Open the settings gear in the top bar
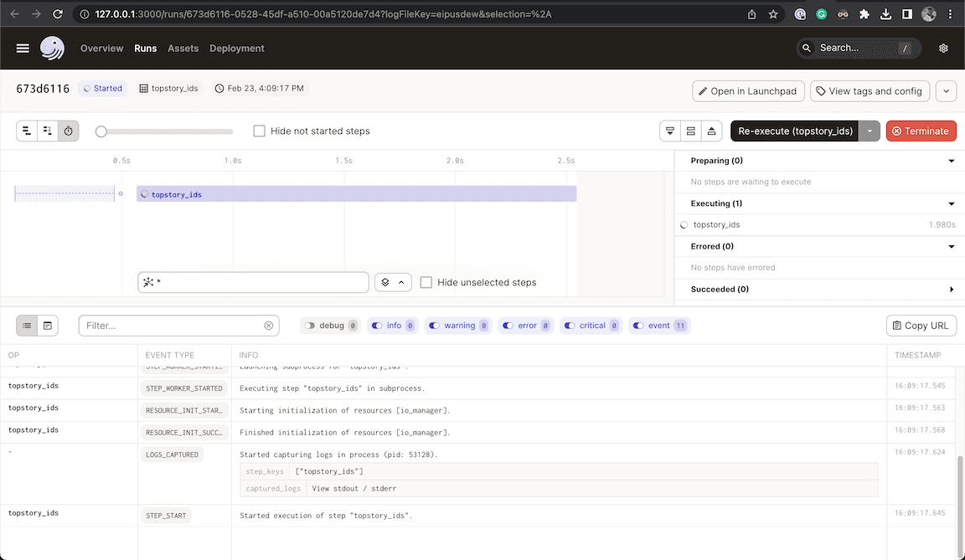 (x=943, y=48)
